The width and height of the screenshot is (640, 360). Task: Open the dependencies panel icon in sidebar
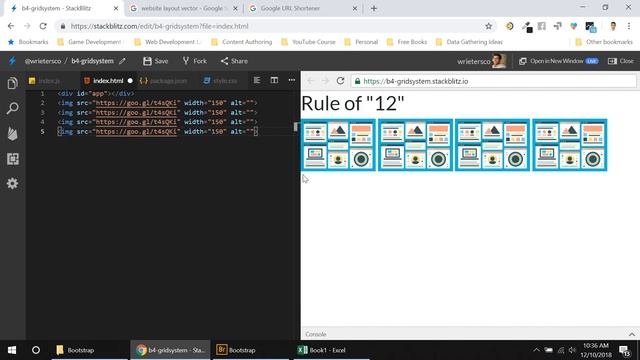tap(13, 159)
